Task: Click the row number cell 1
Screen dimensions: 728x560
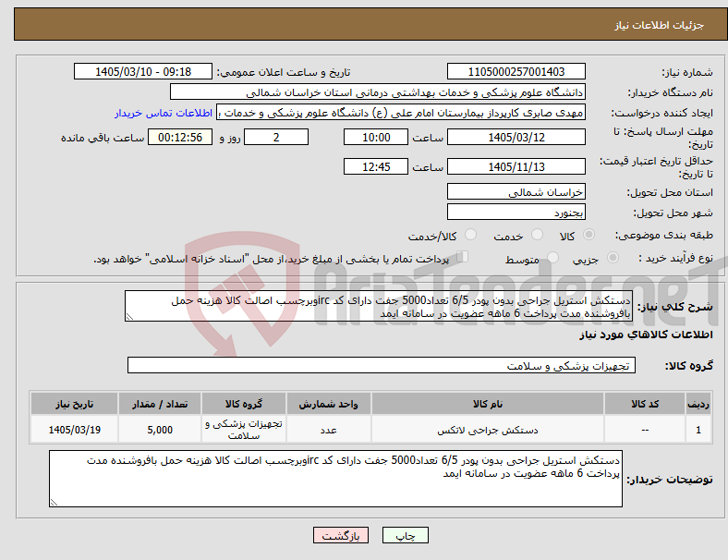Action: point(698,430)
